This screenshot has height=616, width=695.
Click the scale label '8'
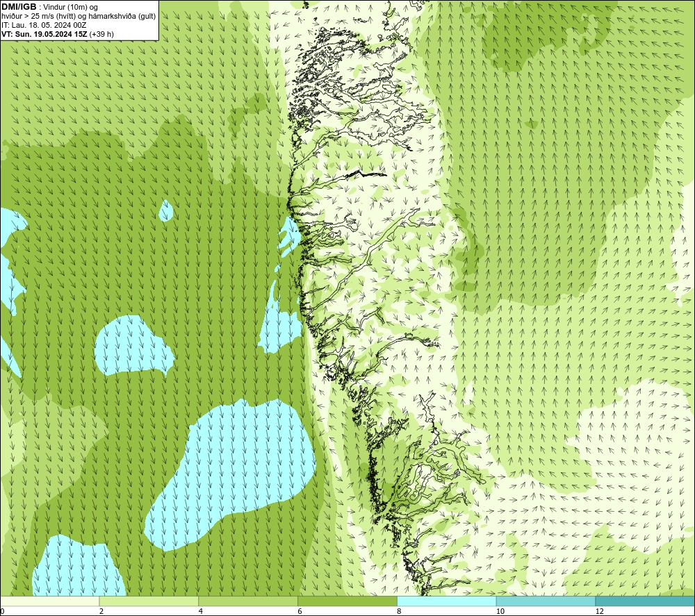point(400,611)
